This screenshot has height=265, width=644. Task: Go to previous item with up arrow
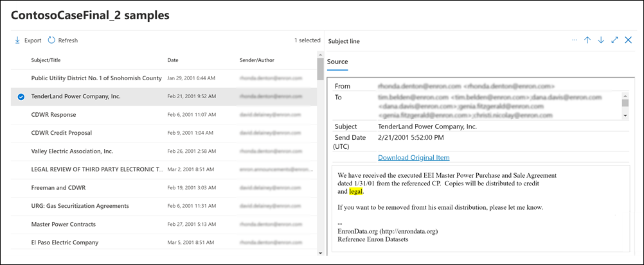587,40
